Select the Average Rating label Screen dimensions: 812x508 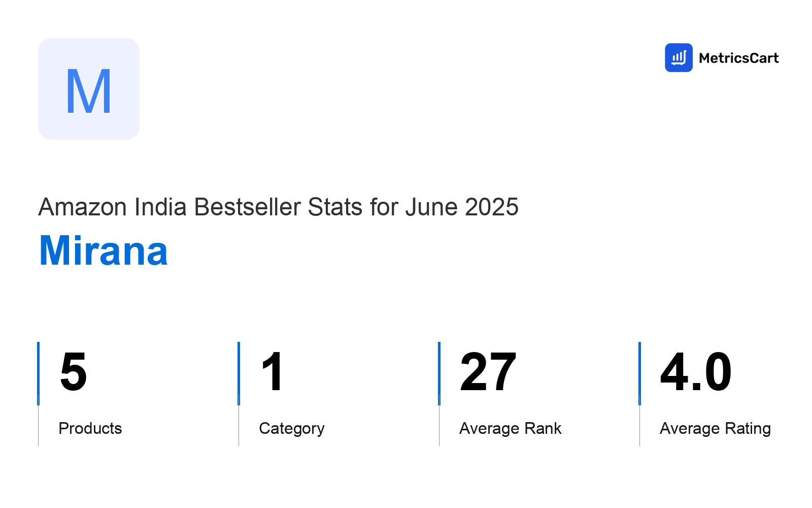click(x=716, y=429)
